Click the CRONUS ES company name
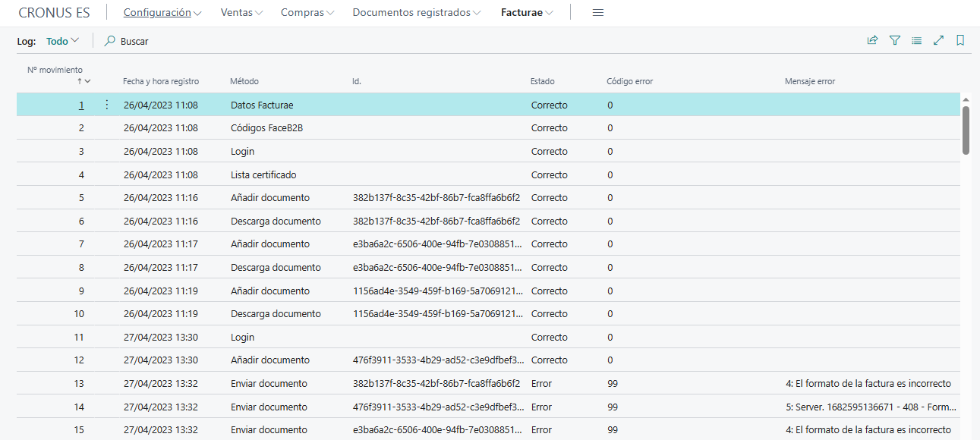 tap(55, 12)
